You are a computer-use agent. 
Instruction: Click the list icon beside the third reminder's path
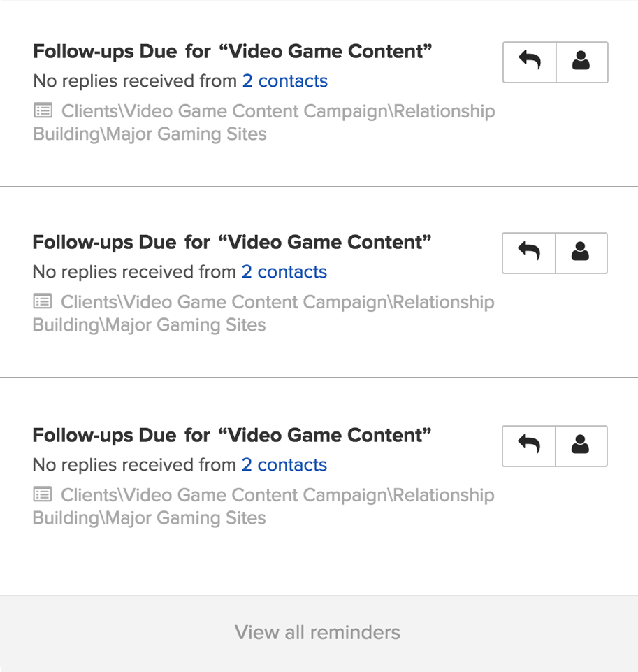tap(43, 495)
